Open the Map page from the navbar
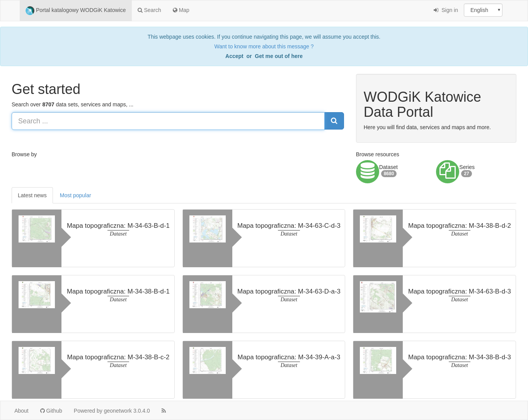Screen dimensions: 528x420 (x=181, y=10)
